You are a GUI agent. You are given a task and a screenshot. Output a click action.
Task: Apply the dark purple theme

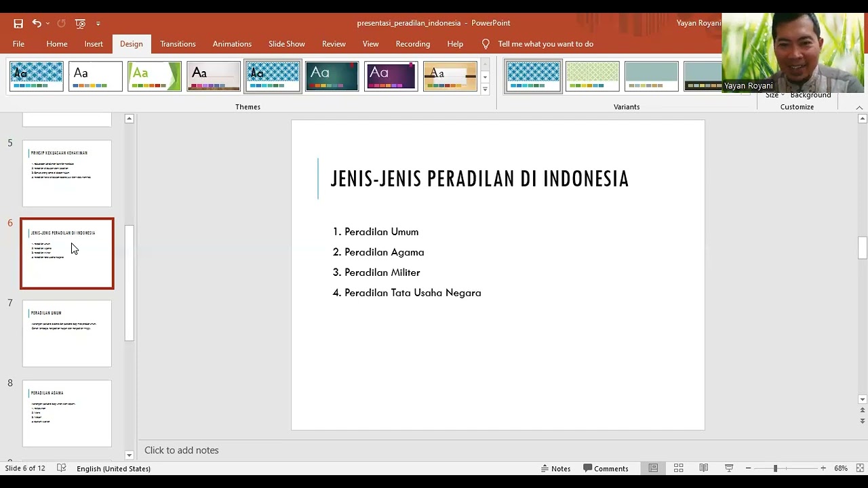coord(391,76)
